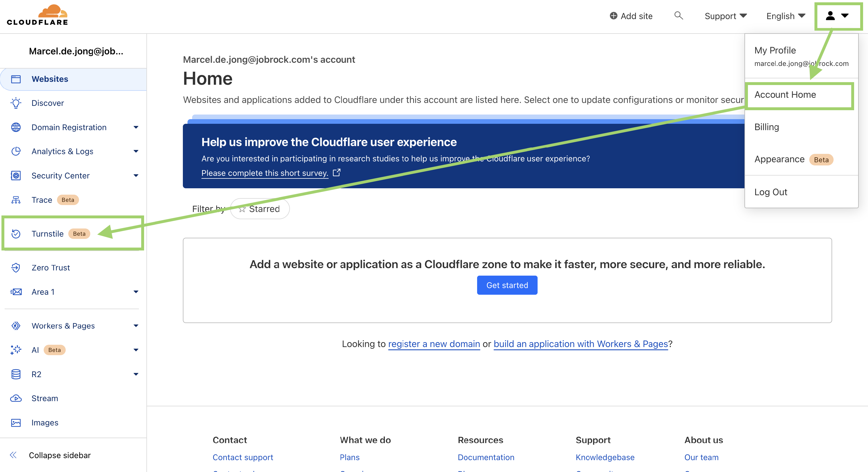Screen dimensions: 868x472
Task: Click Add site in header
Action: 631,16
